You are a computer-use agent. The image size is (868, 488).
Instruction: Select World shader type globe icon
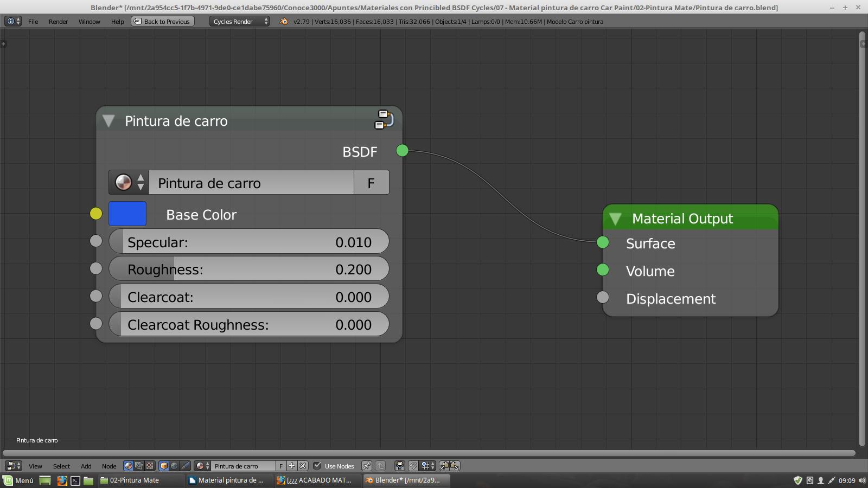click(174, 466)
